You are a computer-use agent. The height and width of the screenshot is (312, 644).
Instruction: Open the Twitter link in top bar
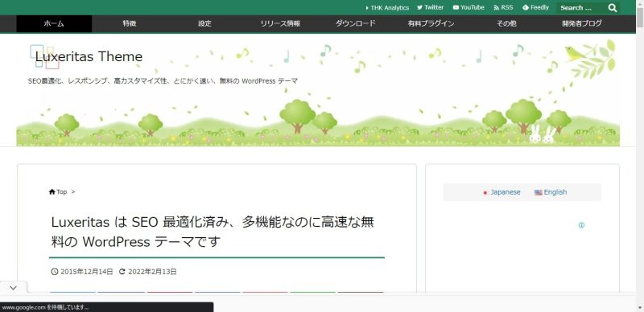tap(431, 7)
